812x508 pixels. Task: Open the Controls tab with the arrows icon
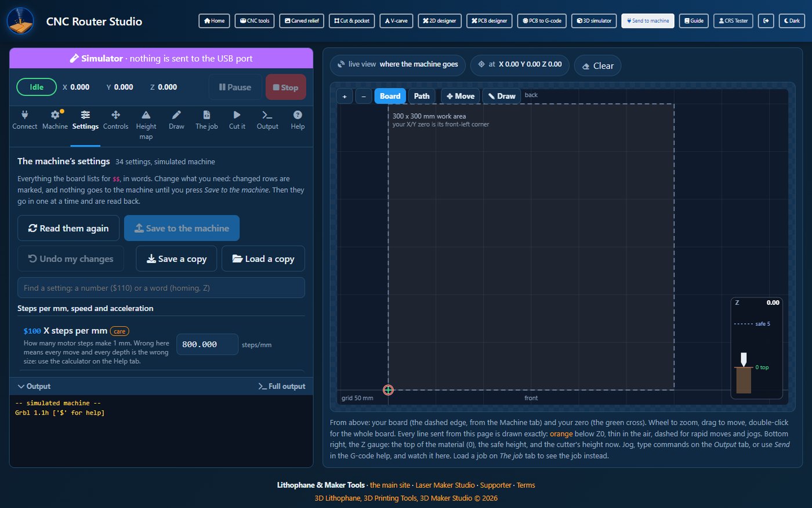tap(116, 121)
